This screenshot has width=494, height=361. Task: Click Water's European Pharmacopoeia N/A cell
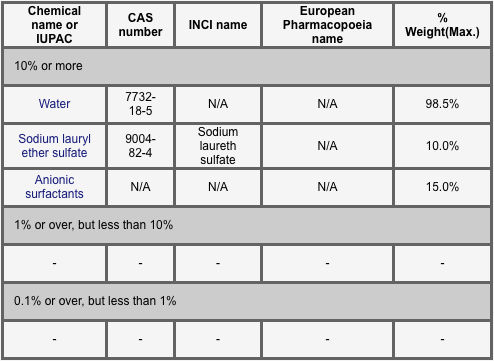click(327, 104)
